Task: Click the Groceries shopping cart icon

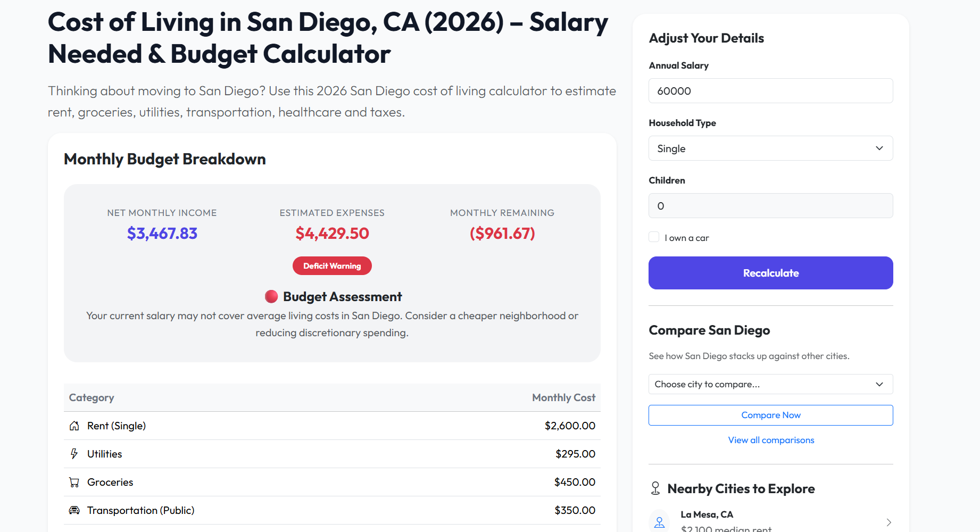Action: [74, 482]
